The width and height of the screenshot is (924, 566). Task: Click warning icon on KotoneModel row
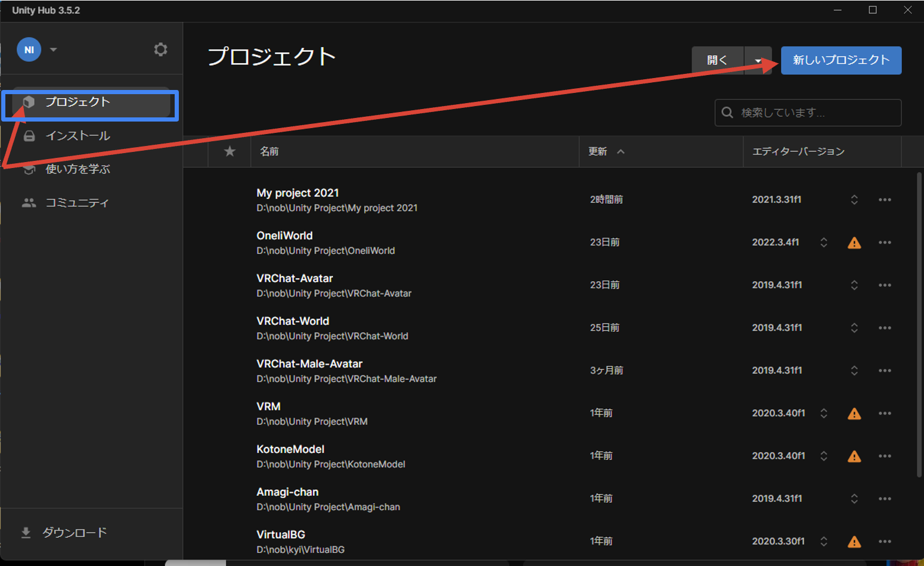(x=854, y=456)
